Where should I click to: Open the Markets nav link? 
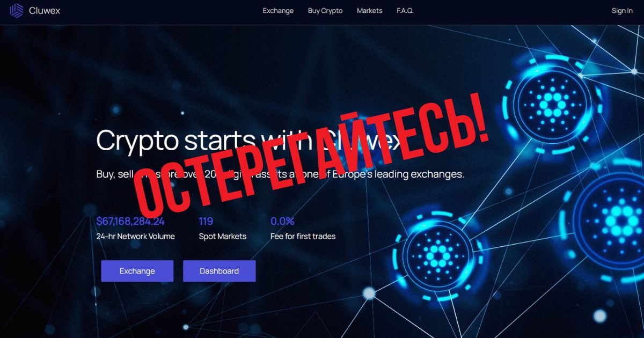pyautogui.click(x=370, y=11)
